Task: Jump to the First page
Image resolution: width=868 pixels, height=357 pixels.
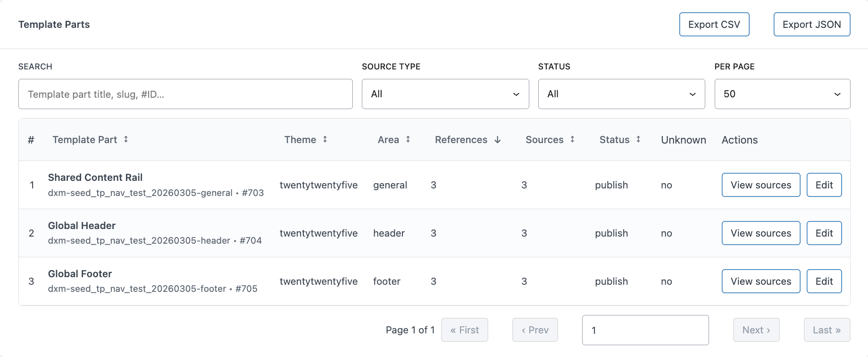Action: coord(464,330)
